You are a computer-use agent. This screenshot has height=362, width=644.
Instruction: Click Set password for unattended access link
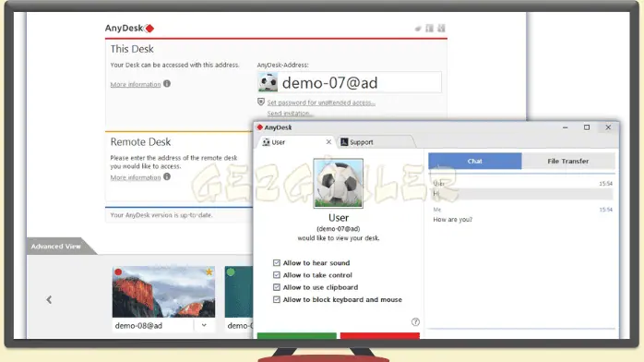tap(321, 103)
